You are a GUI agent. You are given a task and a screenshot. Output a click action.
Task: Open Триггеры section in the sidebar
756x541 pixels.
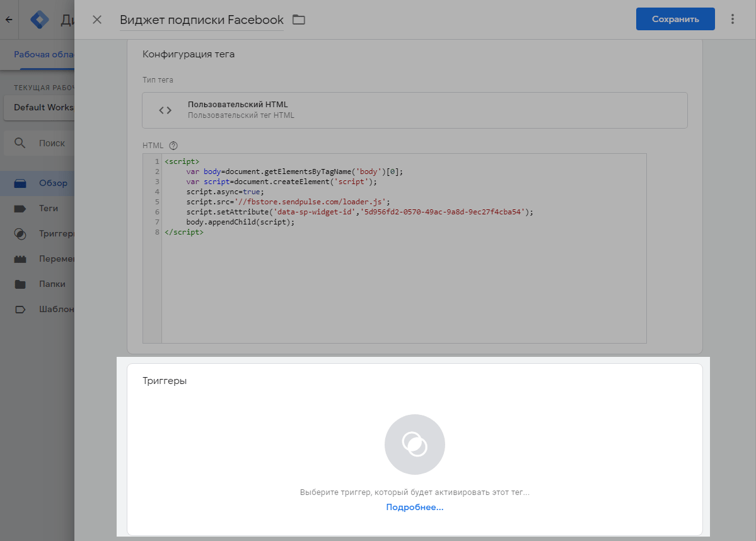[55, 233]
